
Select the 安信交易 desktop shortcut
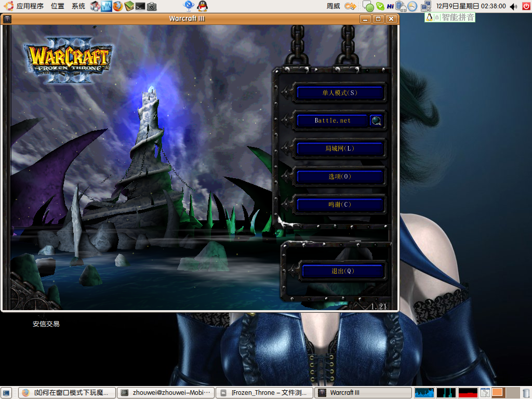[x=46, y=324]
